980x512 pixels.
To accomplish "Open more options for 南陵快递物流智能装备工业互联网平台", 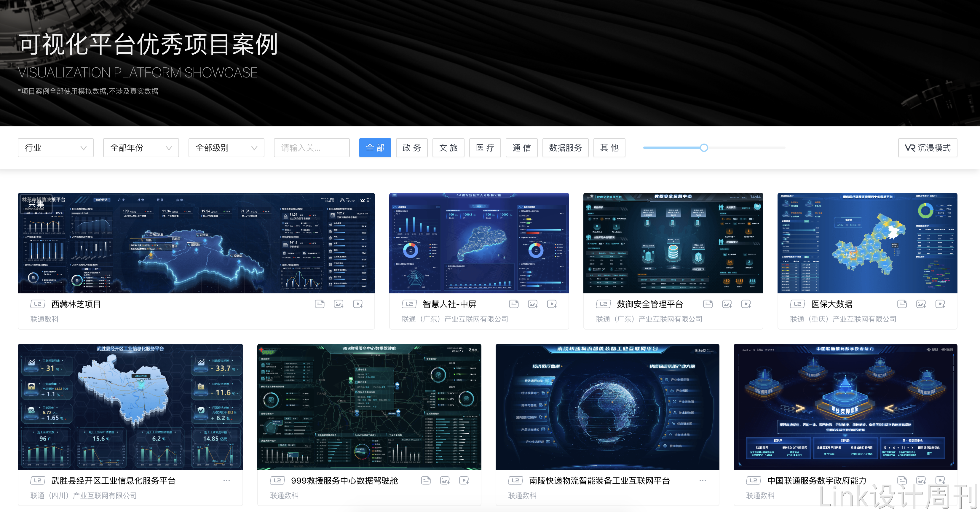I will (x=703, y=480).
